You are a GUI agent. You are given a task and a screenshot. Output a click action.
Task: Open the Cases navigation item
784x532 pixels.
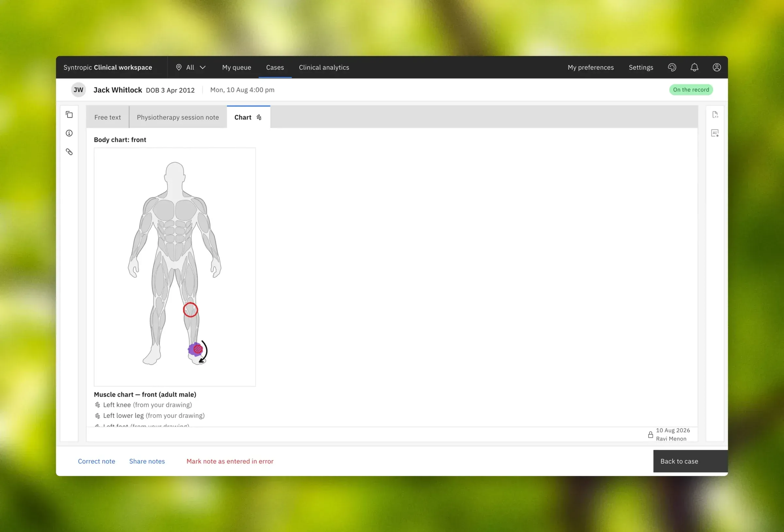click(x=275, y=68)
